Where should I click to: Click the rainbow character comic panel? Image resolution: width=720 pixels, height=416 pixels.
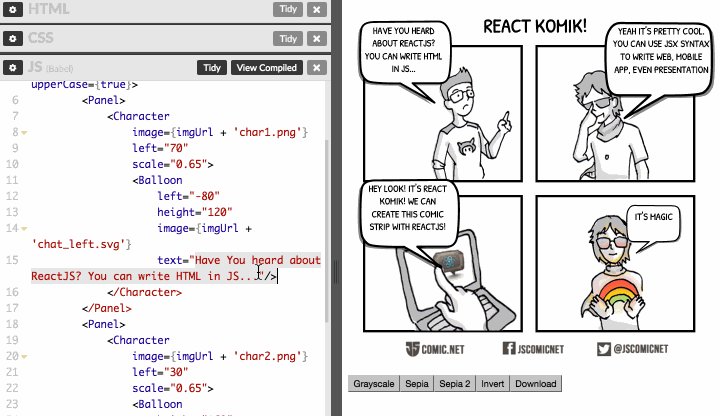pos(615,264)
